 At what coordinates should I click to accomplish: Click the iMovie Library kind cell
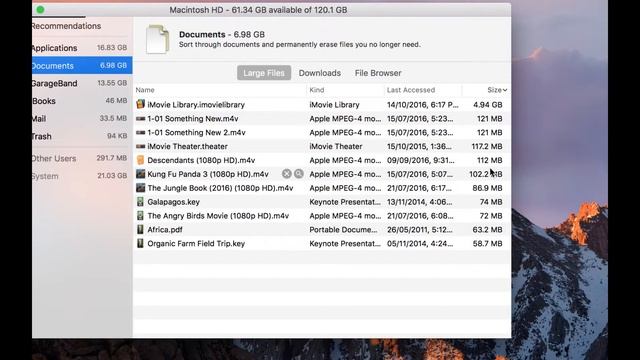coord(334,104)
